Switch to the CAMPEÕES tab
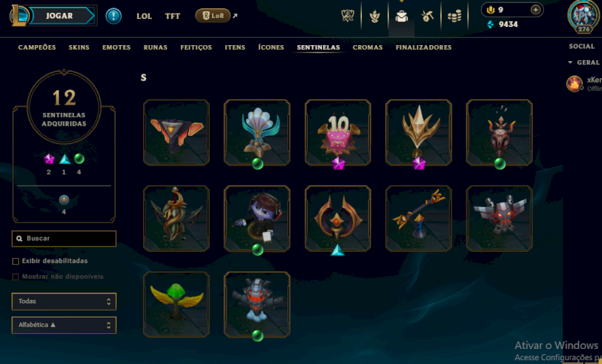The height and width of the screenshot is (364, 602). pyautogui.click(x=37, y=47)
